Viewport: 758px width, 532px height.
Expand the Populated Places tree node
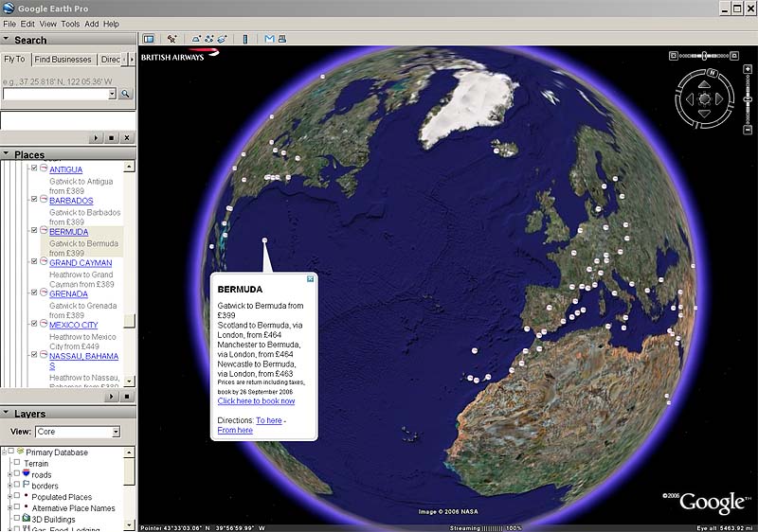coord(9,497)
